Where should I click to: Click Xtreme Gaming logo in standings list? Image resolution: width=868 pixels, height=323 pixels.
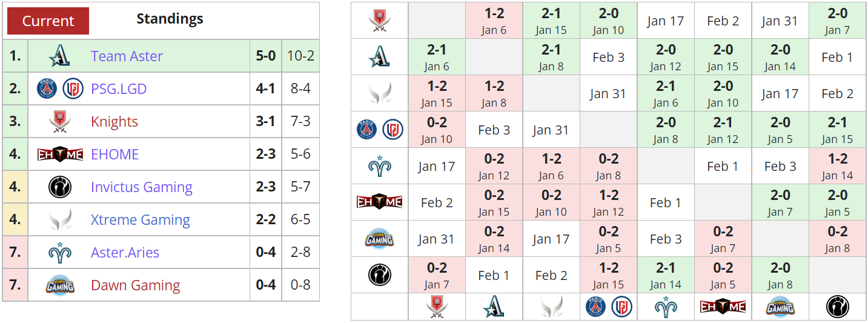(x=60, y=220)
